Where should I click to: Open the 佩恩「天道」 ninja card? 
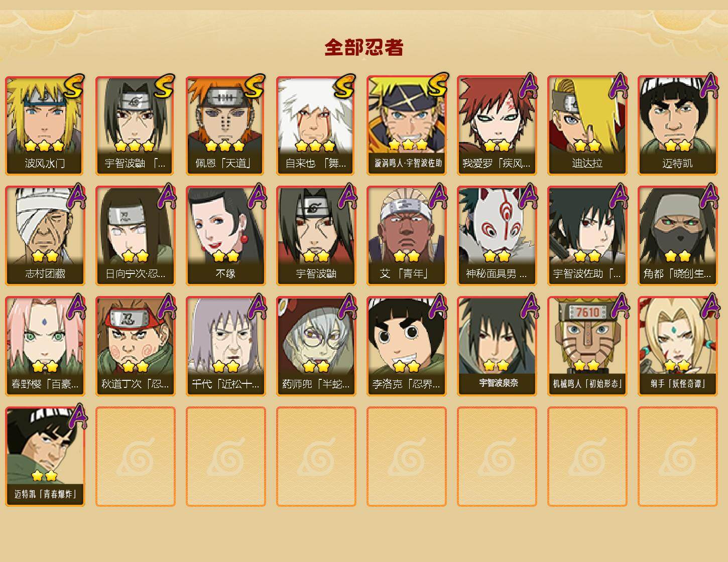click(x=226, y=125)
